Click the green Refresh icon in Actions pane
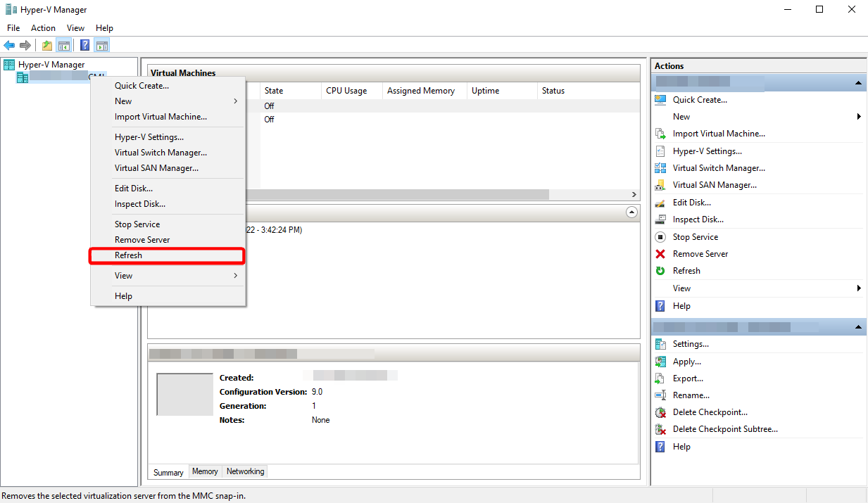This screenshot has height=503, width=868. (660, 271)
